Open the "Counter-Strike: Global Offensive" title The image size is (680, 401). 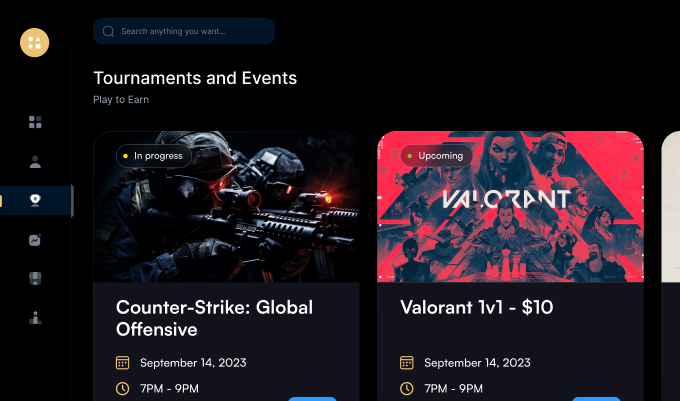pyautogui.click(x=214, y=318)
